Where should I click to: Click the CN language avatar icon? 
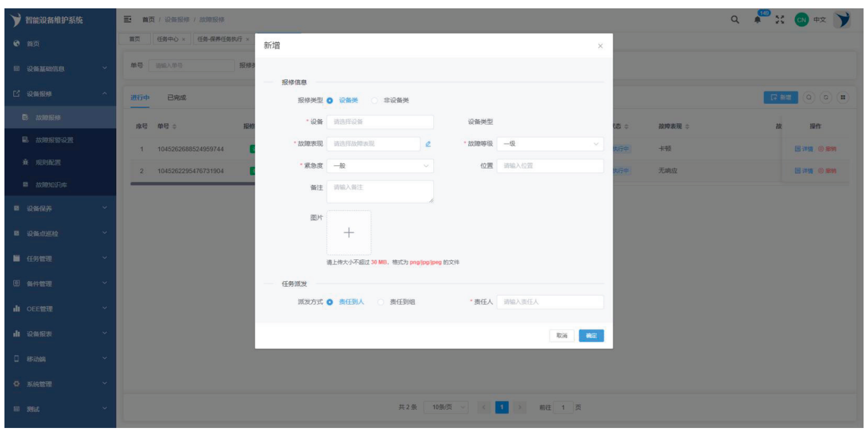click(801, 20)
